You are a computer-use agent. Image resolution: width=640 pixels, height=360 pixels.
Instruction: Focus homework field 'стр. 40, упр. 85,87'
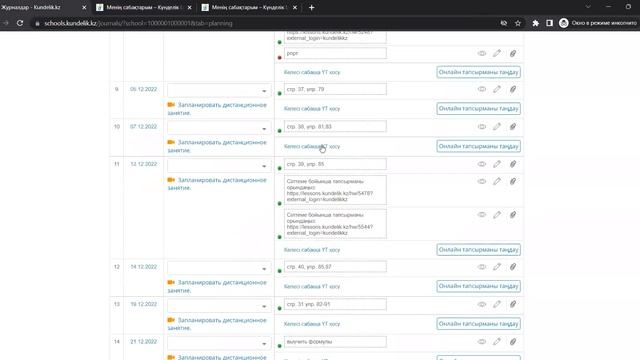335,267
